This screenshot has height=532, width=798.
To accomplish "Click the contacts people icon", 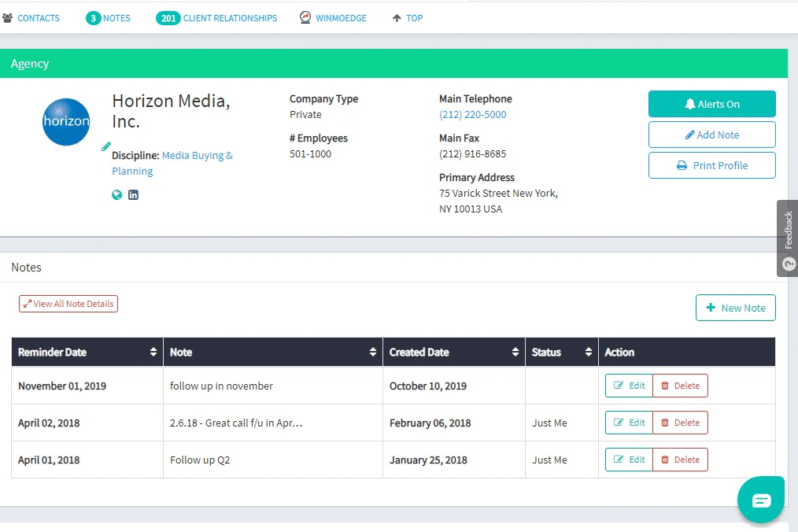I will click(8, 18).
